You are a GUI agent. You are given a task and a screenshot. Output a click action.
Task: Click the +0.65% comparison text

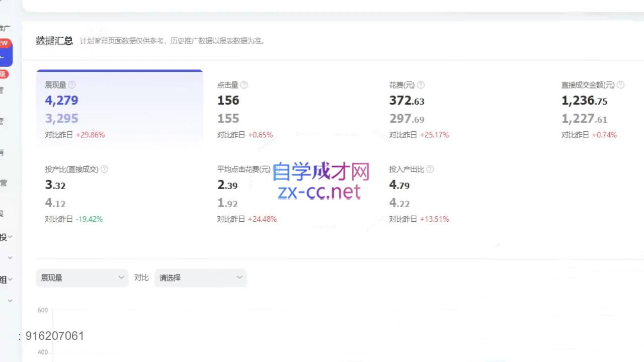[x=260, y=135]
